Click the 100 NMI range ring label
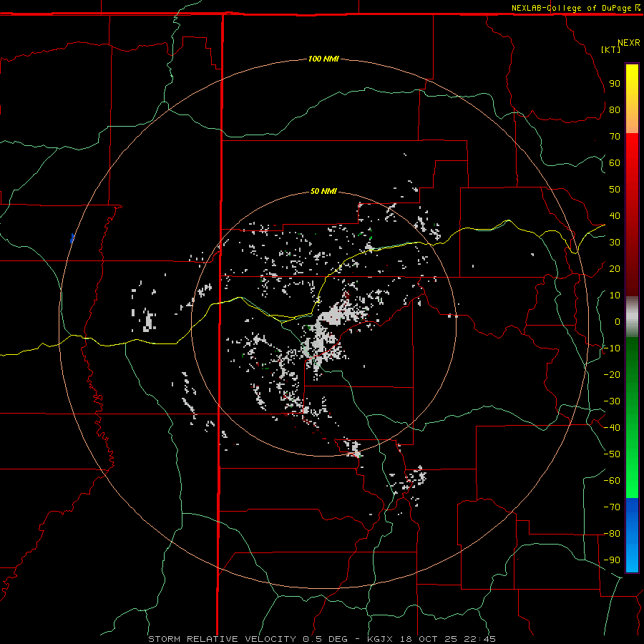644x644 pixels. (323, 59)
